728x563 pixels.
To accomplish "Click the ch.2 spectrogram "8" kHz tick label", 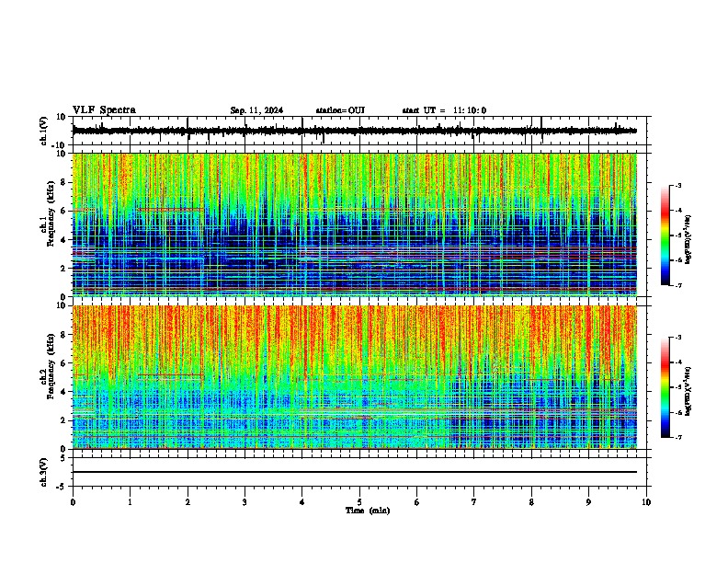I will [63, 335].
